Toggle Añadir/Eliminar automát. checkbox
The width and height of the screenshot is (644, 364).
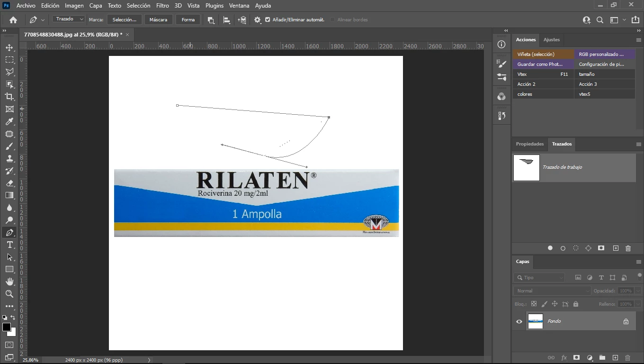point(268,20)
